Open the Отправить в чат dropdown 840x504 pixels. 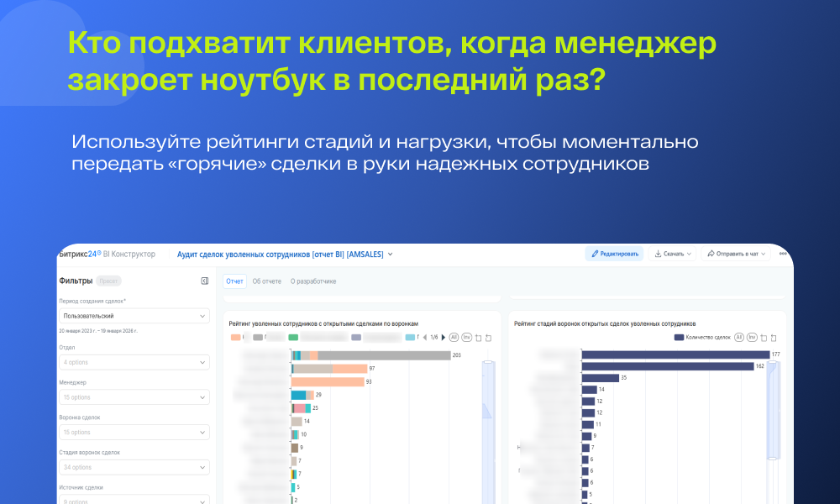(736, 254)
